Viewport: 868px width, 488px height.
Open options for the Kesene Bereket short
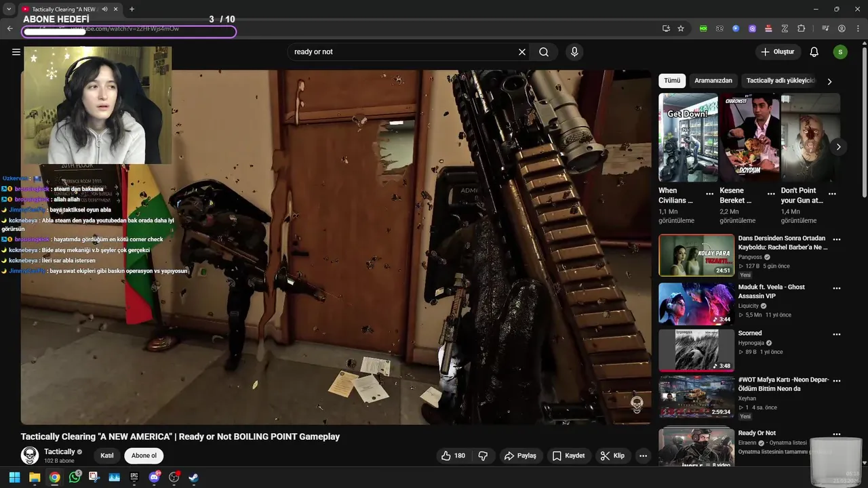771,194
